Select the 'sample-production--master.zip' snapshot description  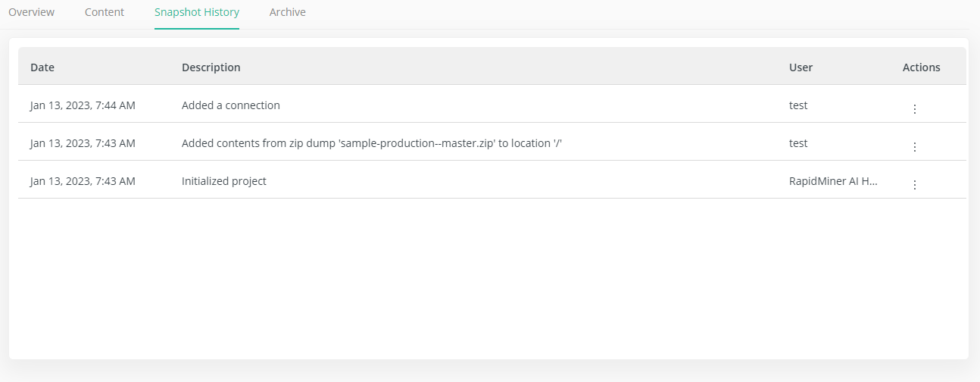pos(371,143)
